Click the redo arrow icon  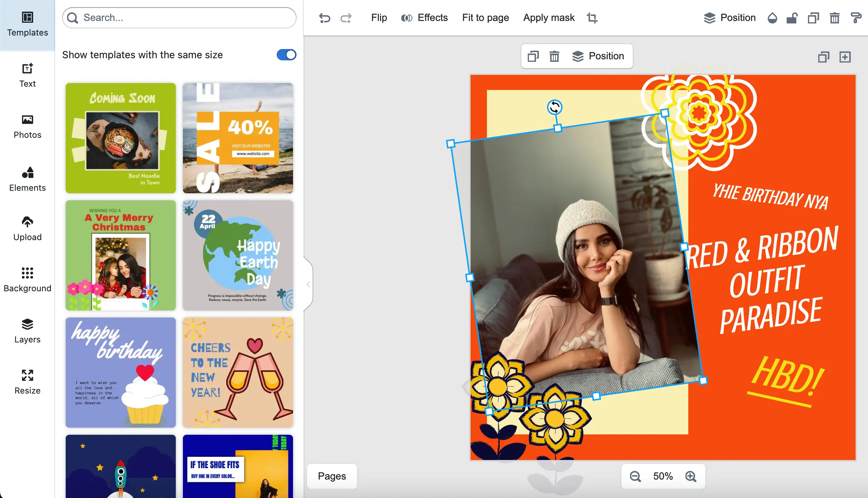[346, 18]
